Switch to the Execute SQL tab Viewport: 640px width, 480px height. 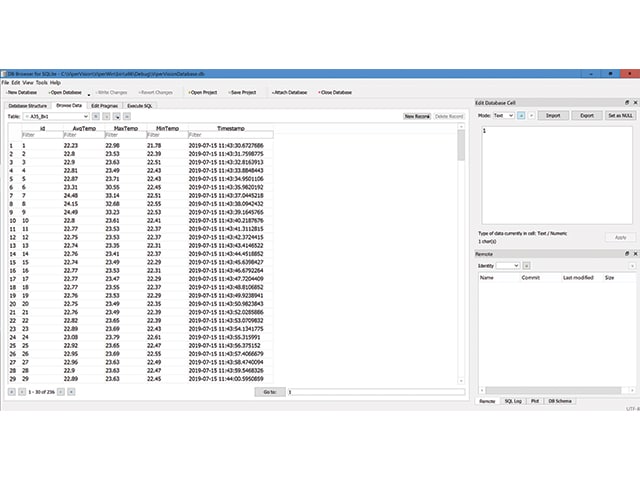(x=140, y=106)
